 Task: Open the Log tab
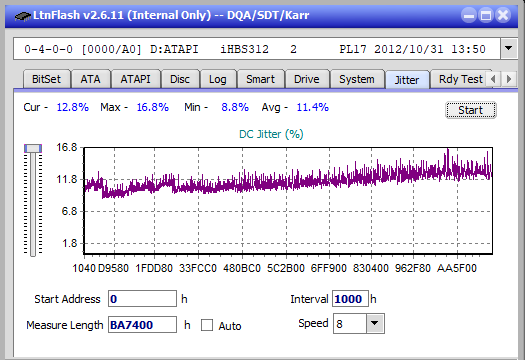218,79
